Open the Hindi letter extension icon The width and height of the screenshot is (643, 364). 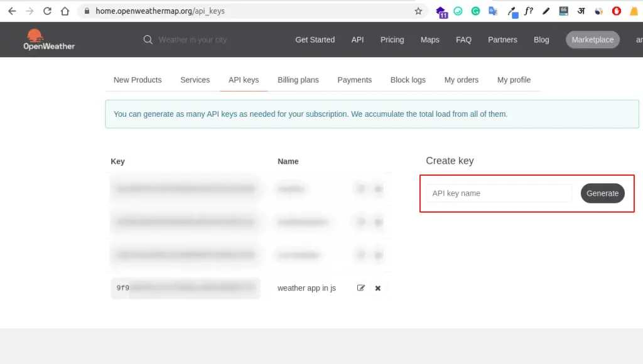[581, 11]
